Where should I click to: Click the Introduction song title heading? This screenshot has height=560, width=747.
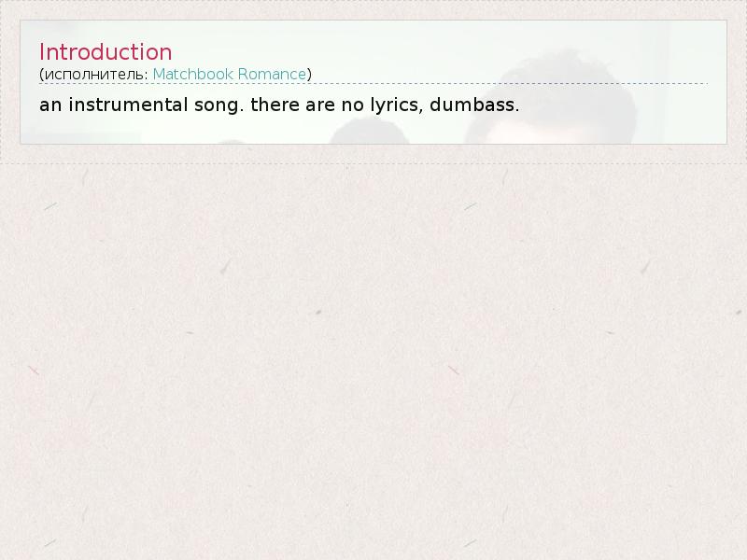pos(106,52)
